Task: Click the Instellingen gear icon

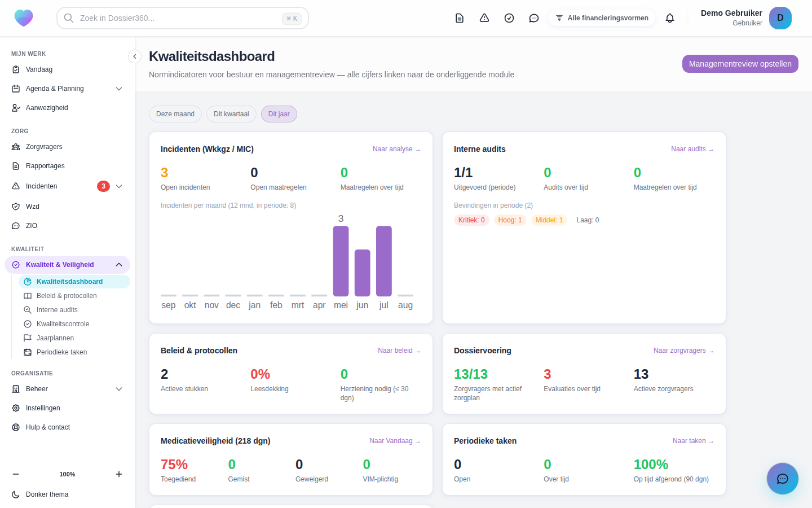Action: click(16, 408)
